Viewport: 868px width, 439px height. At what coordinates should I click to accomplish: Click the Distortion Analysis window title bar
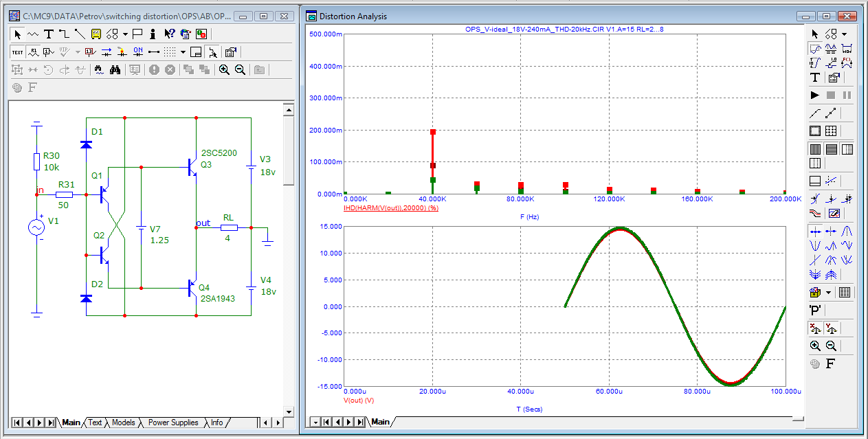coord(550,16)
